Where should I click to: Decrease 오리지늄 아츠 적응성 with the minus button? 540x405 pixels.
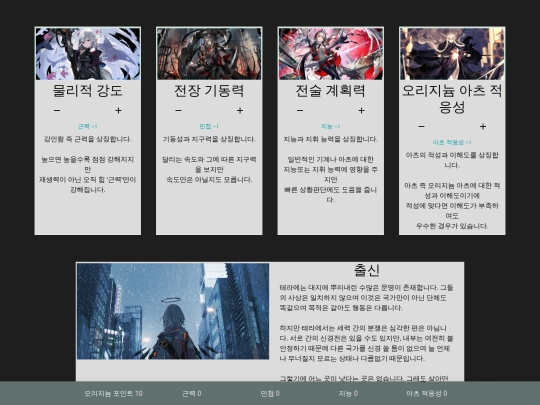pyautogui.click(x=421, y=127)
